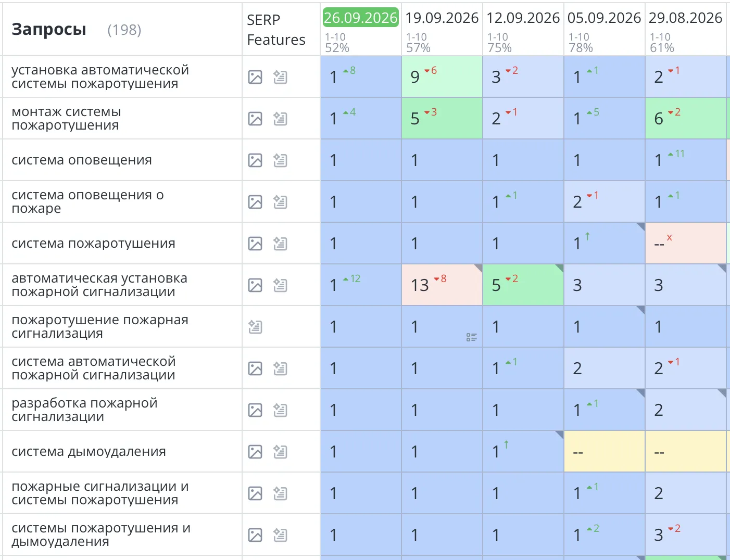
Task: Click the '52%' value under 26.09.2026
Action: [337, 48]
